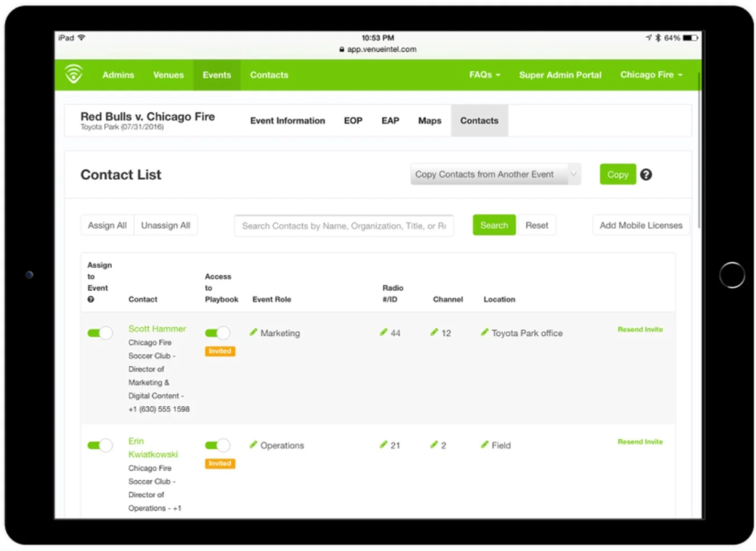The height and width of the screenshot is (551, 756).
Task: Open the Super Admin Portal
Action: coord(560,75)
